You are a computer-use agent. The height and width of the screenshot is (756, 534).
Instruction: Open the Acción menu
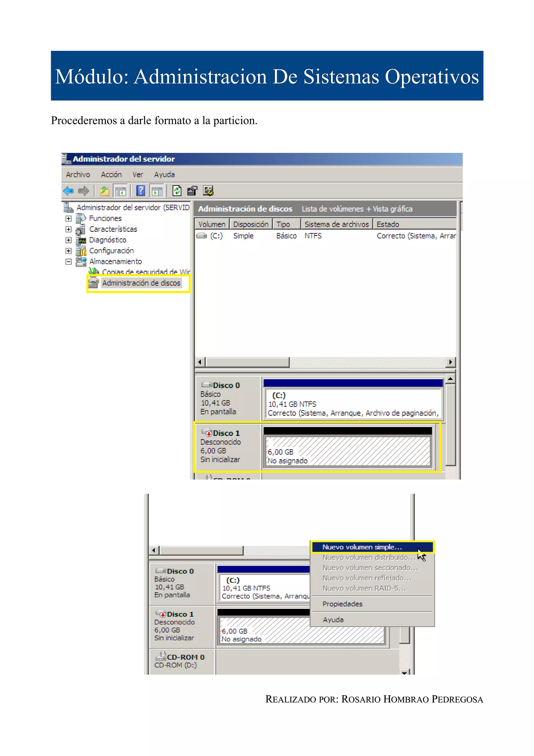tap(111, 175)
